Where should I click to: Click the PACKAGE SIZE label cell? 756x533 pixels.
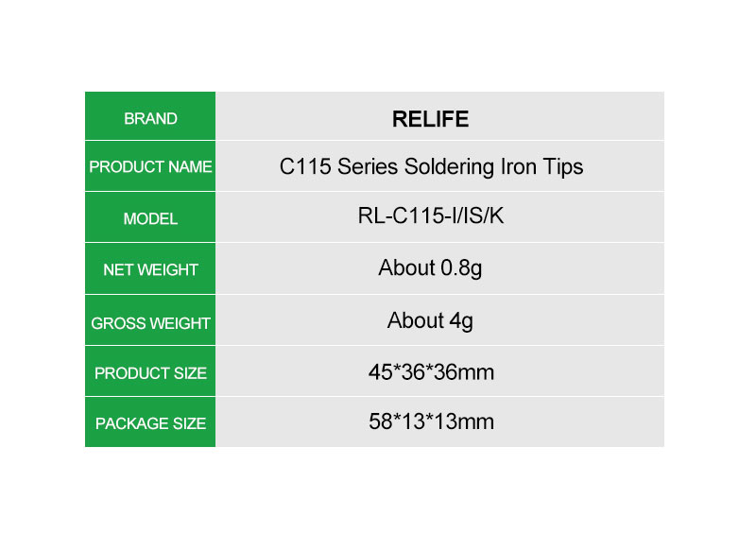coord(150,422)
